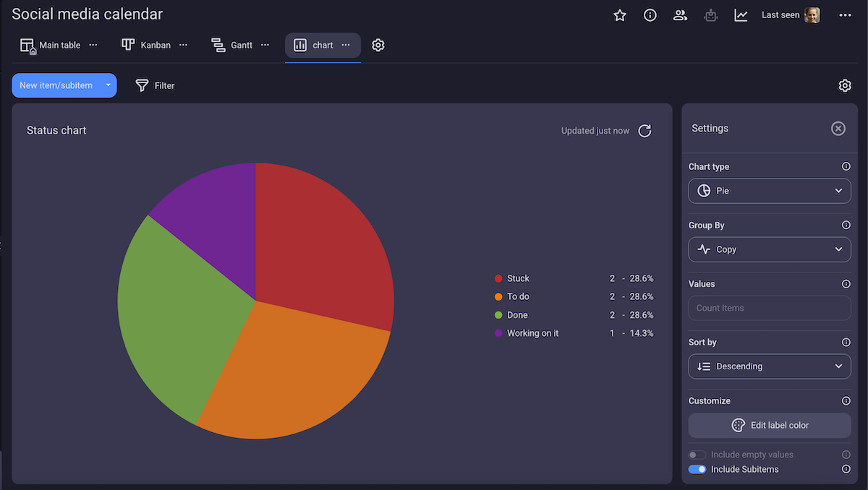Open the board info icon
This screenshot has width=868, height=490.
[650, 14]
